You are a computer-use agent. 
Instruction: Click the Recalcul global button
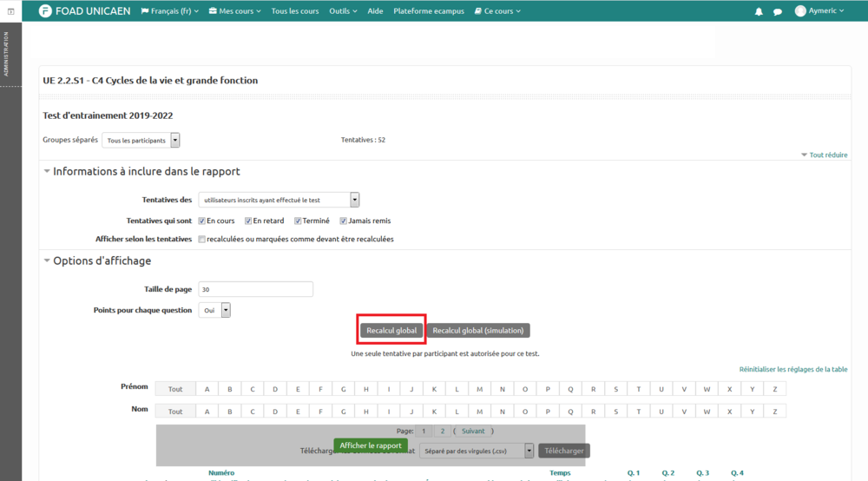(x=391, y=331)
